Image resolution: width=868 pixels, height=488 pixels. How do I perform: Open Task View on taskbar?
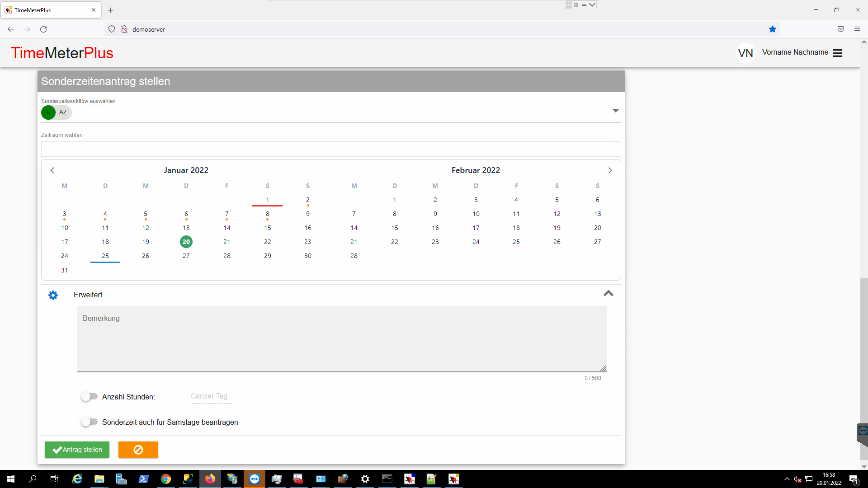pos(54,479)
